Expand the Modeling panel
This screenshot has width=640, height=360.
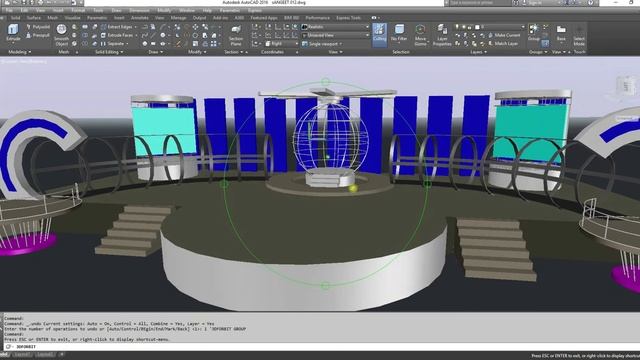[20, 52]
